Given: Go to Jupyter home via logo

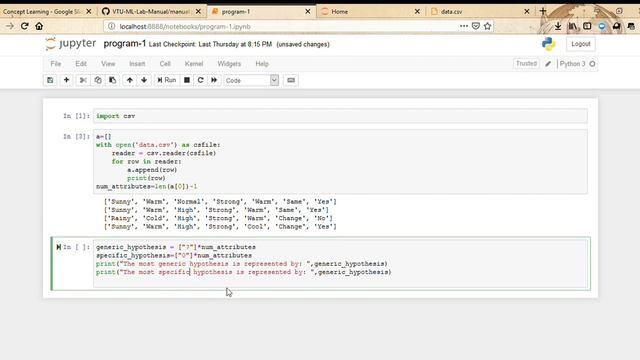Looking at the screenshot, I should tap(71, 43).
